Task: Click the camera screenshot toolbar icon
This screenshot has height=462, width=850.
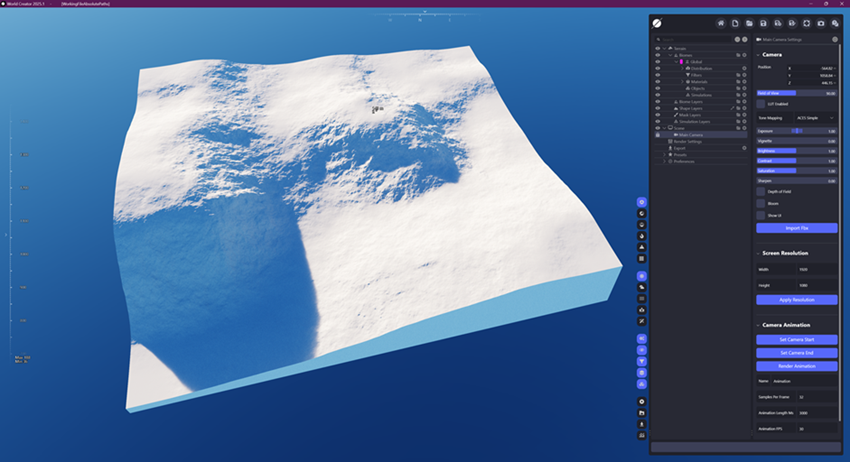Action: (821, 23)
